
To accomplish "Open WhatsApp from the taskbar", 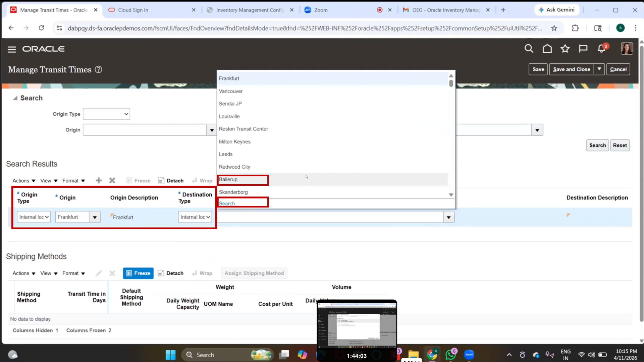I will tap(450, 355).
